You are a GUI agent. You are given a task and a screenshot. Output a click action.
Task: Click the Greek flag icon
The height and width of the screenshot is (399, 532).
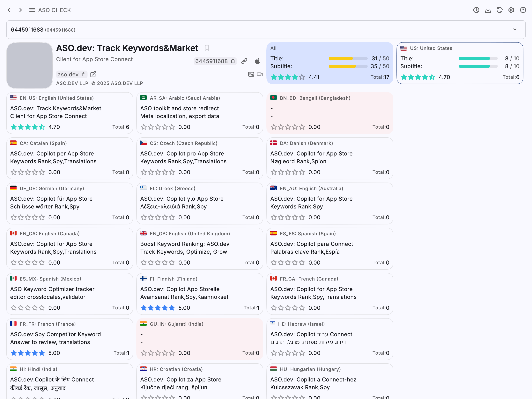click(143, 188)
